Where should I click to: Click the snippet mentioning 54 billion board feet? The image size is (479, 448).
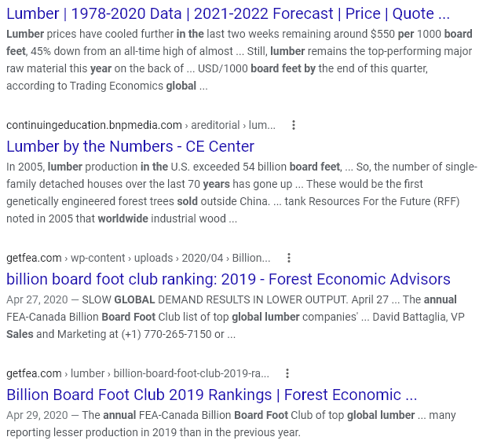(241, 193)
